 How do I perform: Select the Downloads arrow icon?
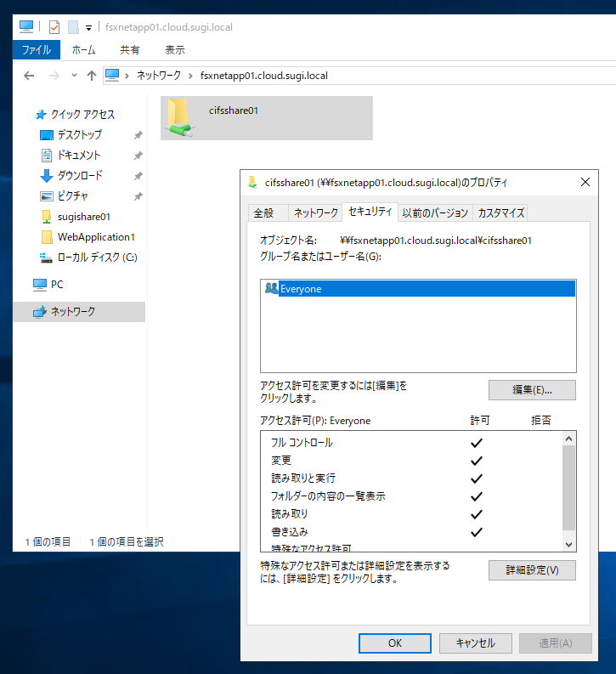tap(47, 176)
